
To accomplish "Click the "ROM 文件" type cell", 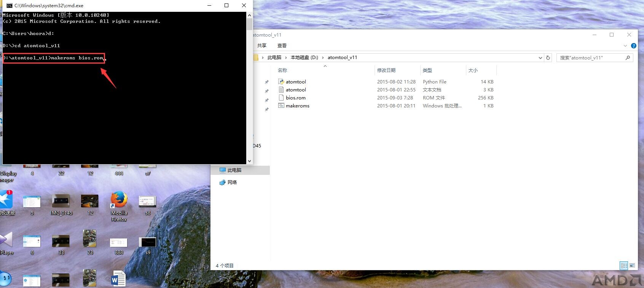I will click(434, 98).
